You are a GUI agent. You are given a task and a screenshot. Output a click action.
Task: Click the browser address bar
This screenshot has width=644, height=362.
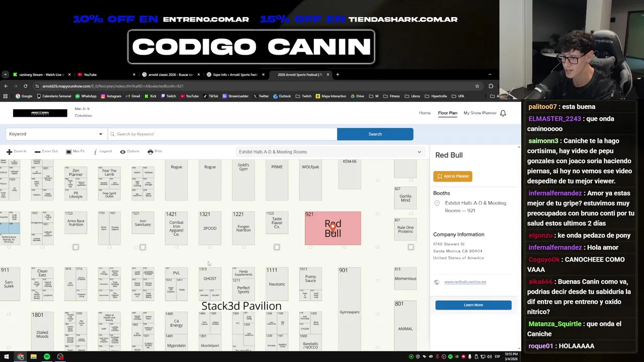pyautogui.click(x=252, y=86)
